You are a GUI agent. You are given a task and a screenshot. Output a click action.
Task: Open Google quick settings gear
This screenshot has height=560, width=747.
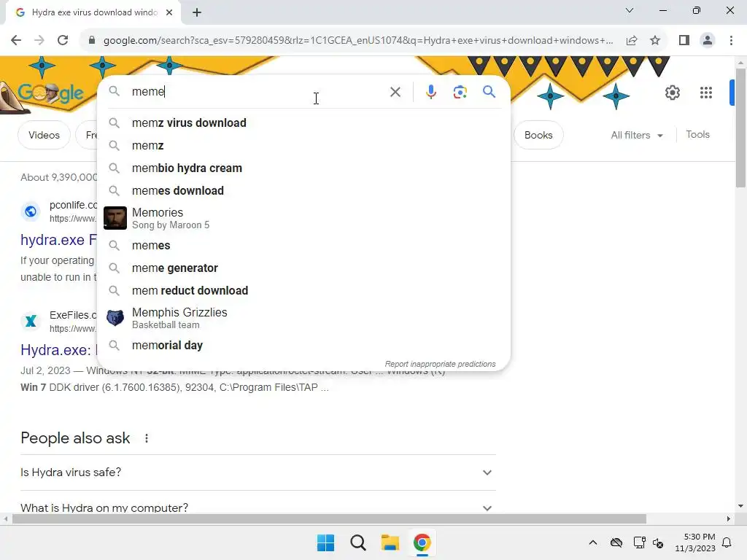(x=672, y=93)
